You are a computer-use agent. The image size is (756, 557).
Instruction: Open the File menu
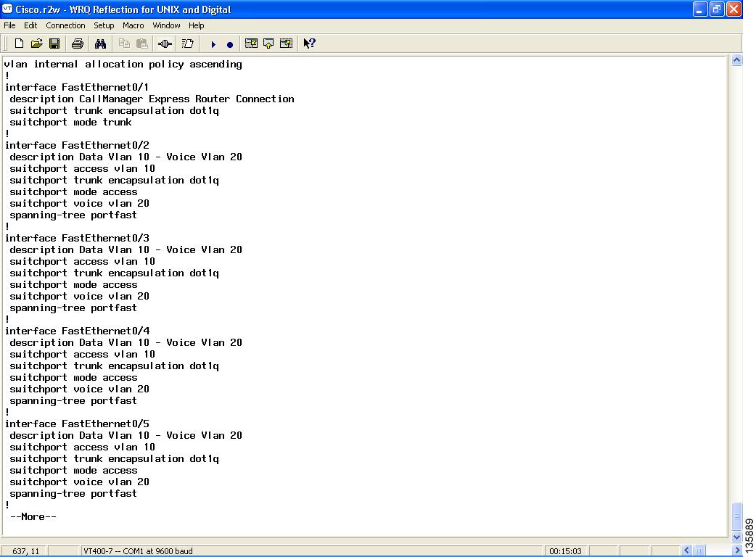[9, 25]
